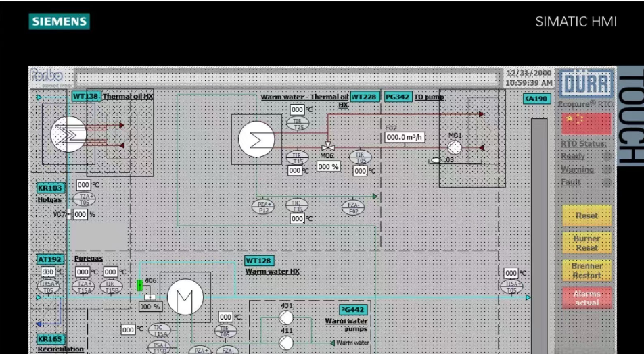The image size is (644, 354).
Task: Open the Hotgas TZA+ T05 instrument bubble
Action: [85, 199]
